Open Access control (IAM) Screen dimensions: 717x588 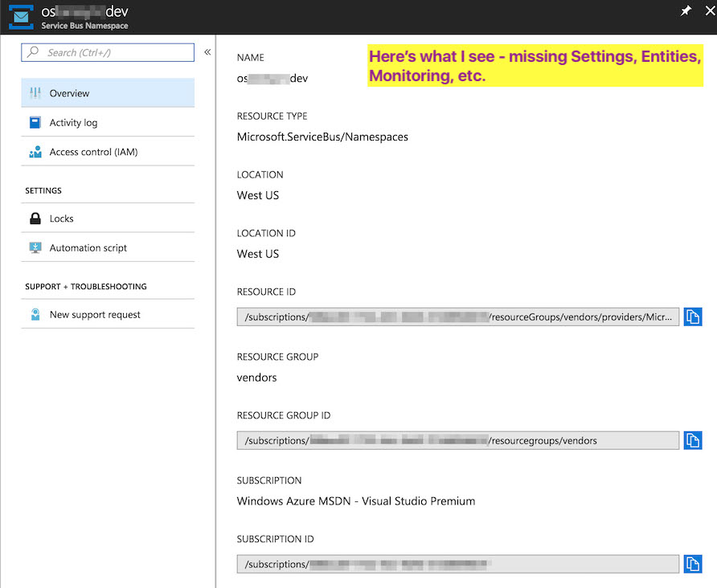[x=108, y=152]
